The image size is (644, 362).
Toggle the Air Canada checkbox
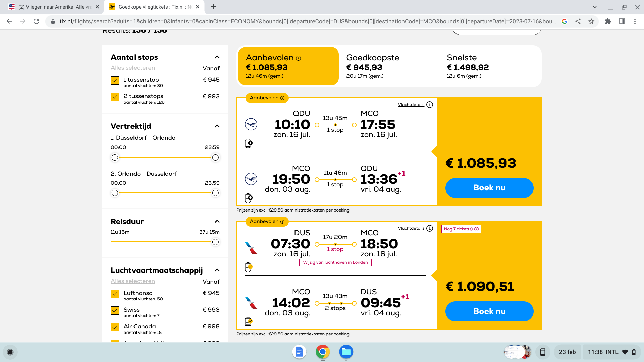[115, 327]
